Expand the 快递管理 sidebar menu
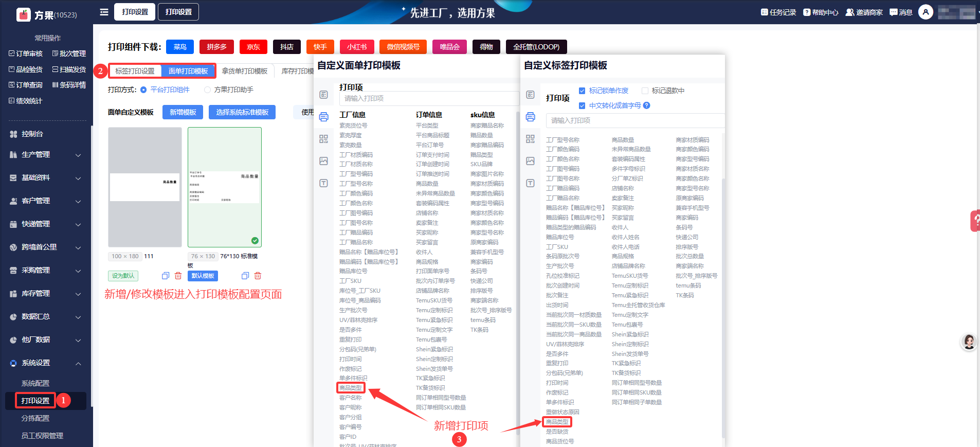The width and height of the screenshot is (980, 447). click(46, 224)
